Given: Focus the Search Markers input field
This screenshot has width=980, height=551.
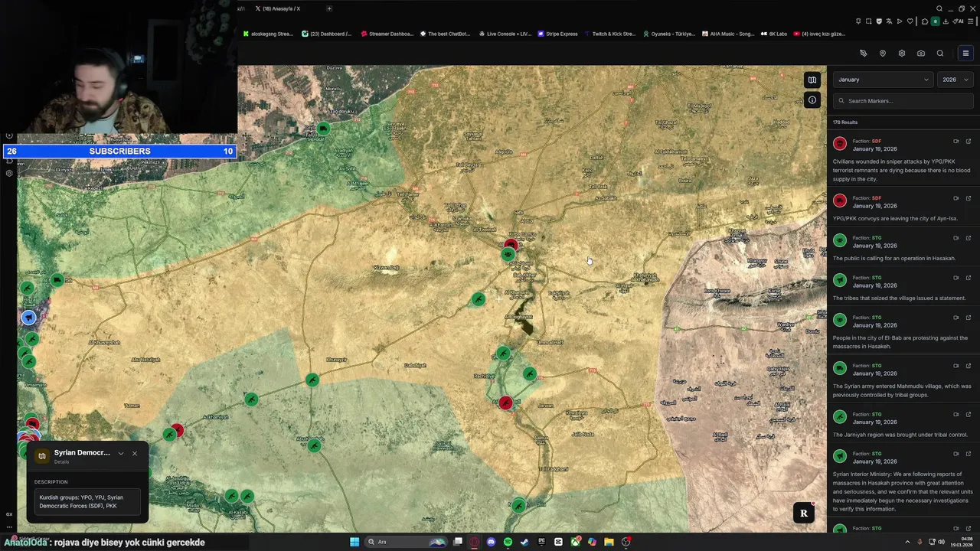Looking at the screenshot, I should 903,101.
